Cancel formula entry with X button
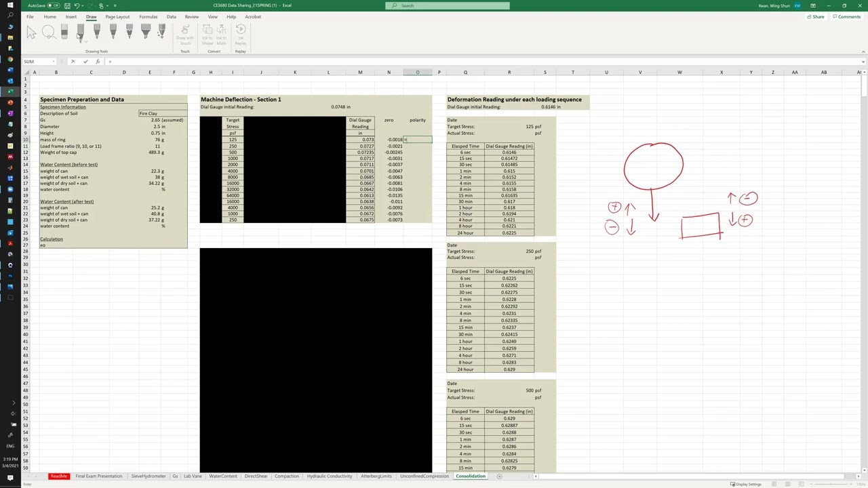Image resolution: width=868 pixels, height=488 pixels. (73, 62)
